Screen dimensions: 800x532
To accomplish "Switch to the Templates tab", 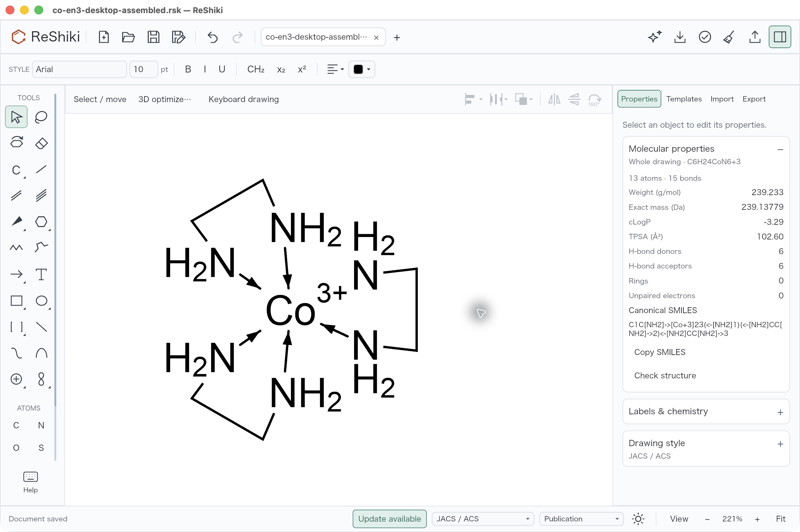I will (x=683, y=99).
